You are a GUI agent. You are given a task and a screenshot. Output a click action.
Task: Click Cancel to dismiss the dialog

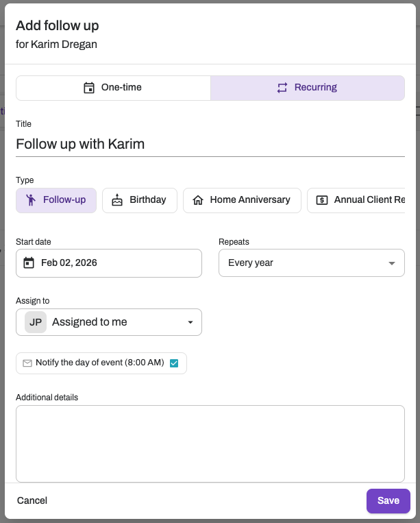tap(32, 501)
